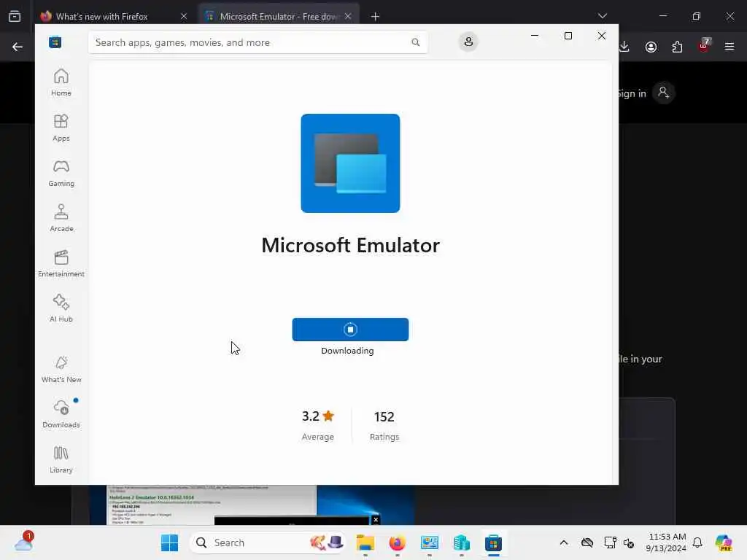This screenshot has height=560, width=747.
Task: Click the Microsoft Store logo icon
Action: point(55,42)
